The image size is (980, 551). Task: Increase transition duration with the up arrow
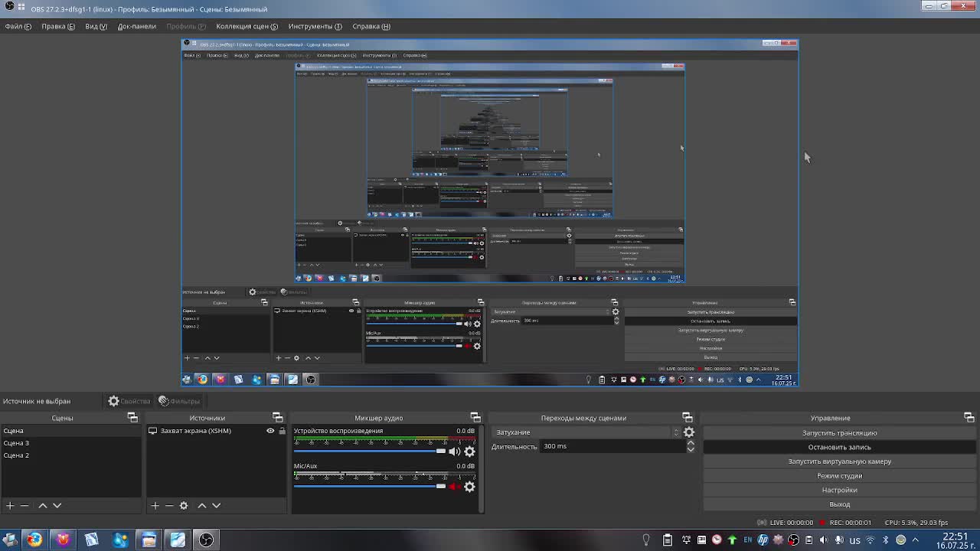coord(691,443)
